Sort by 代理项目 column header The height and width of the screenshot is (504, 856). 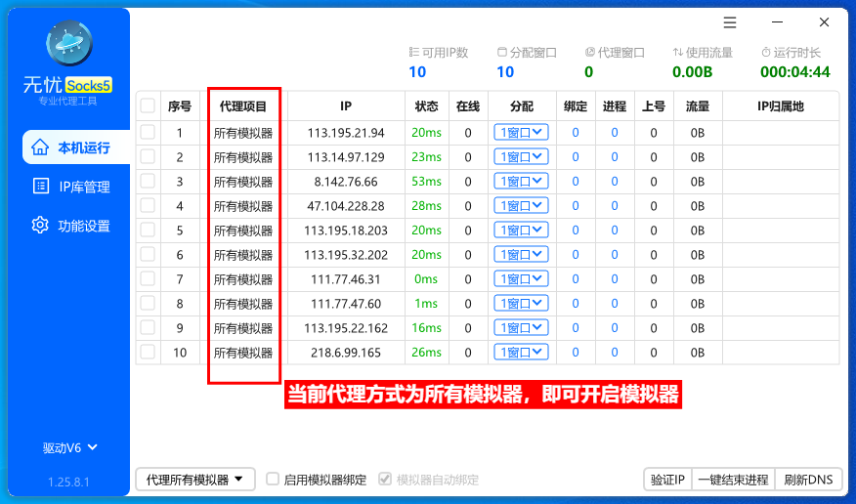(243, 106)
